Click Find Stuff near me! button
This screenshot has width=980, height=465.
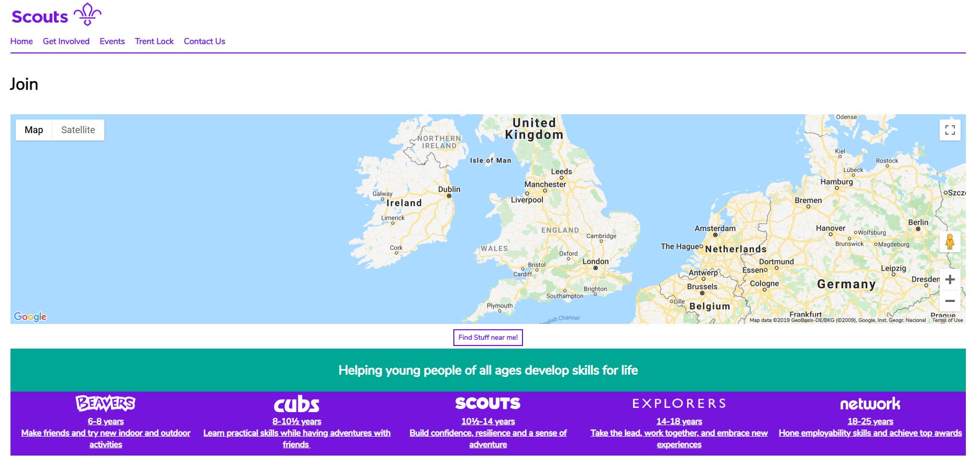click(x=488, y=338)
